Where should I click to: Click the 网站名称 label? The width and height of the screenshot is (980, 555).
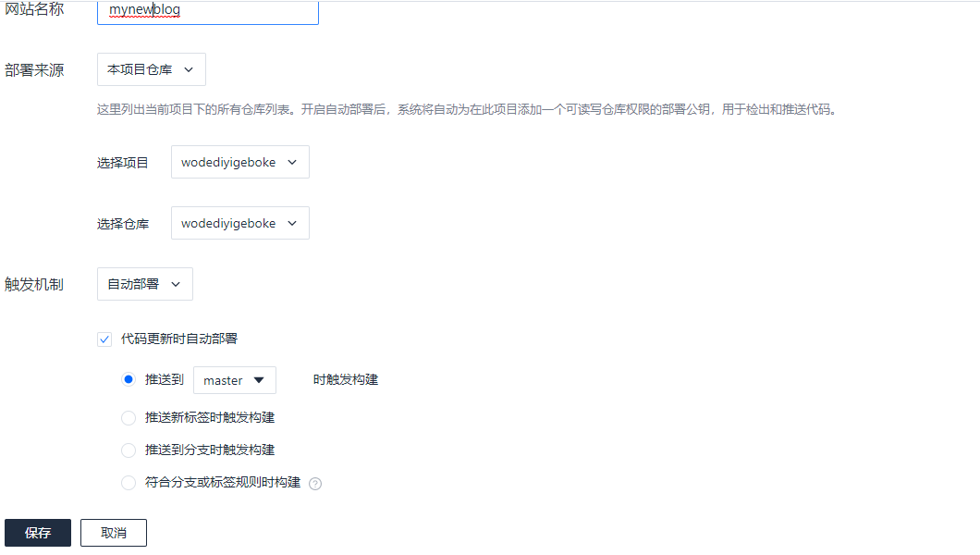point(34,8)
